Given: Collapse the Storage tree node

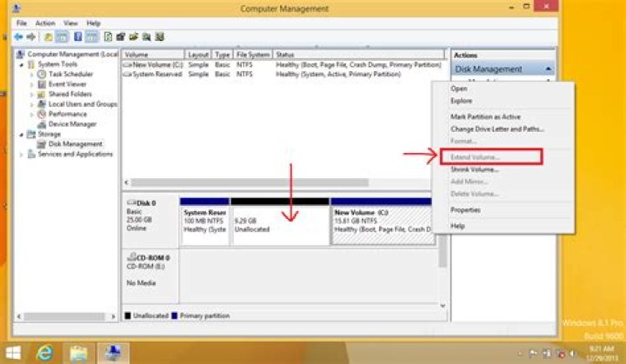Looking at the screenshot, I should coord(21,135).
